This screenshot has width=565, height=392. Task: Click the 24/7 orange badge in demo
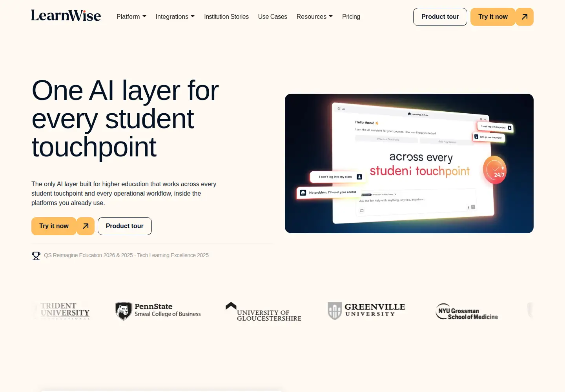click(x=495, y=170)
